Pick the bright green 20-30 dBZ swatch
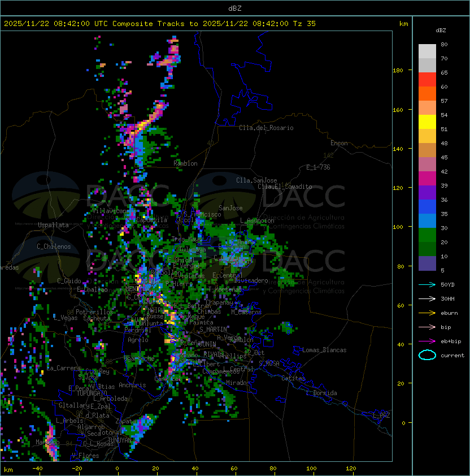Image resolution: width=470 pixels, height=476 pixels. pos(427,235)
